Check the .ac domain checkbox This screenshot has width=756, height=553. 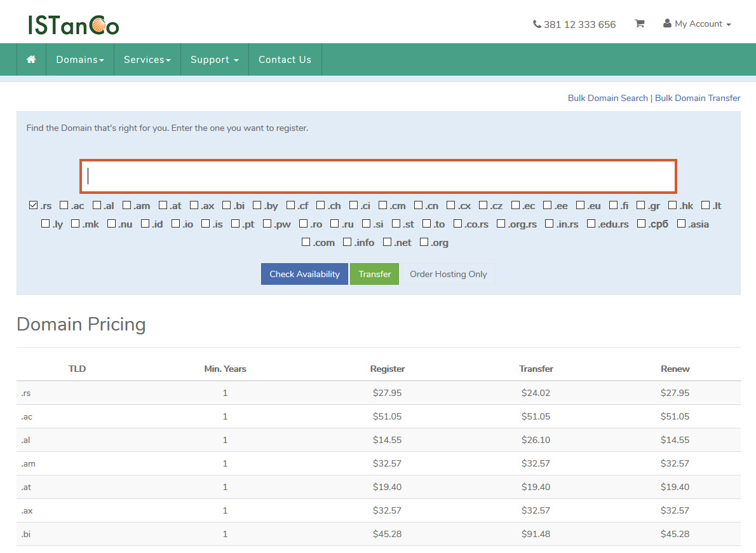64,205
